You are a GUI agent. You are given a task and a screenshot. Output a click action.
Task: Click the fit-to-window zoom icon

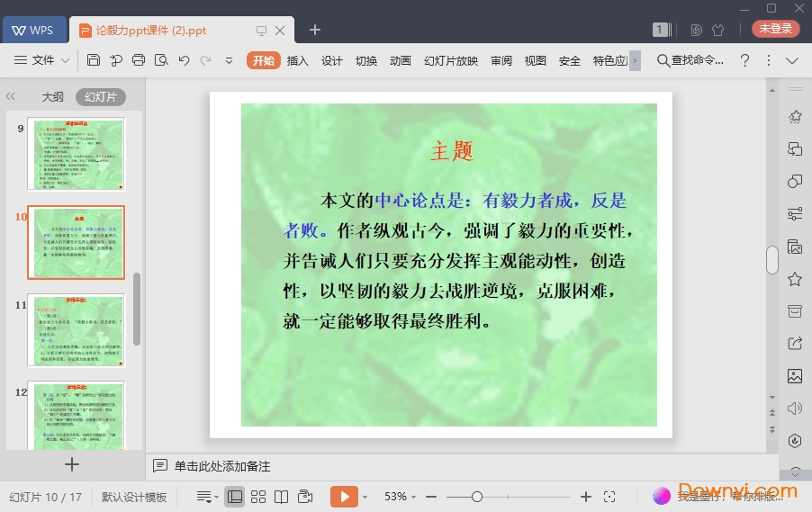coord(609,497)
